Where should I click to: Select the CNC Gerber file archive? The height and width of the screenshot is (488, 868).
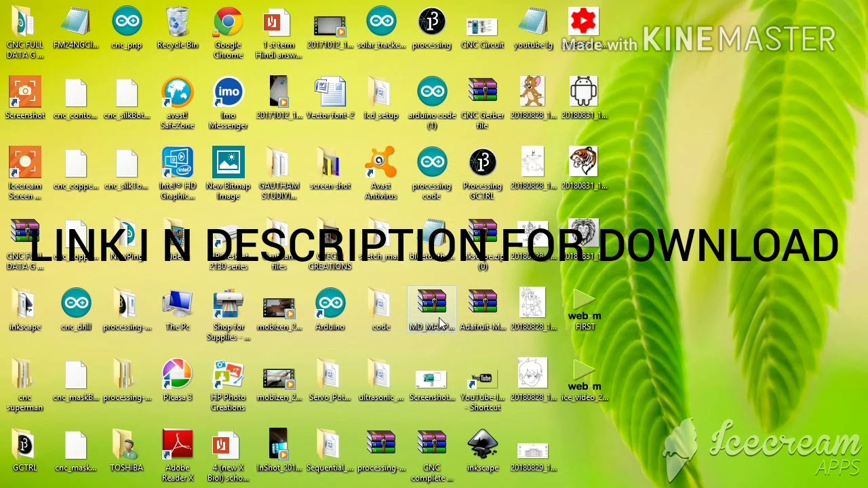tap(483, 104)
